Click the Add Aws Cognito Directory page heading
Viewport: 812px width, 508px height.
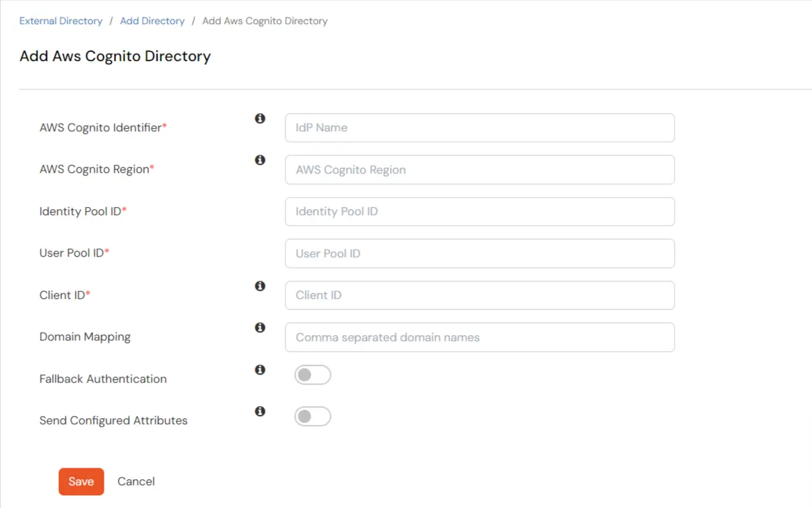pos(115,56)
